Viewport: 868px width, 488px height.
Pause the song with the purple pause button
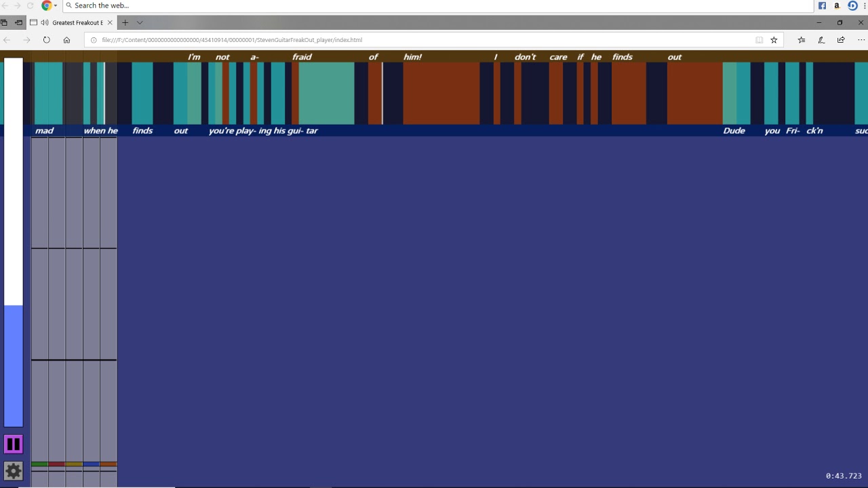pyautogui.click(x=13, y=445)
